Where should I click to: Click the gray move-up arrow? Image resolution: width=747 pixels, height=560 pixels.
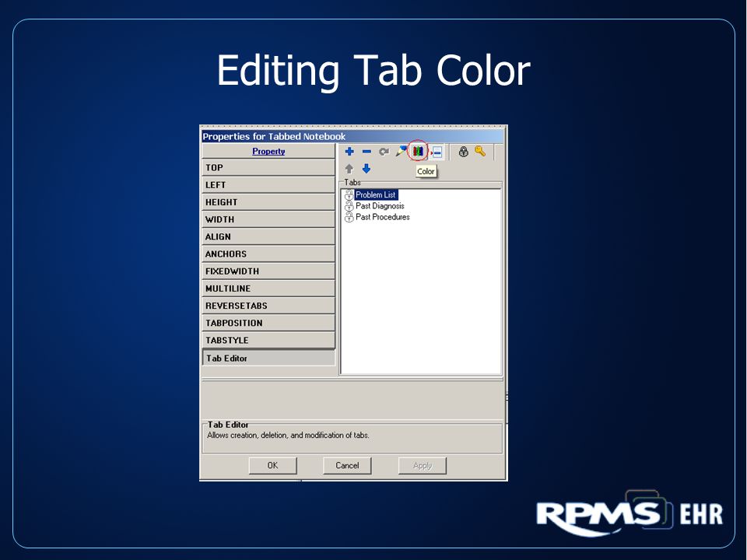[x=349, y=169]
